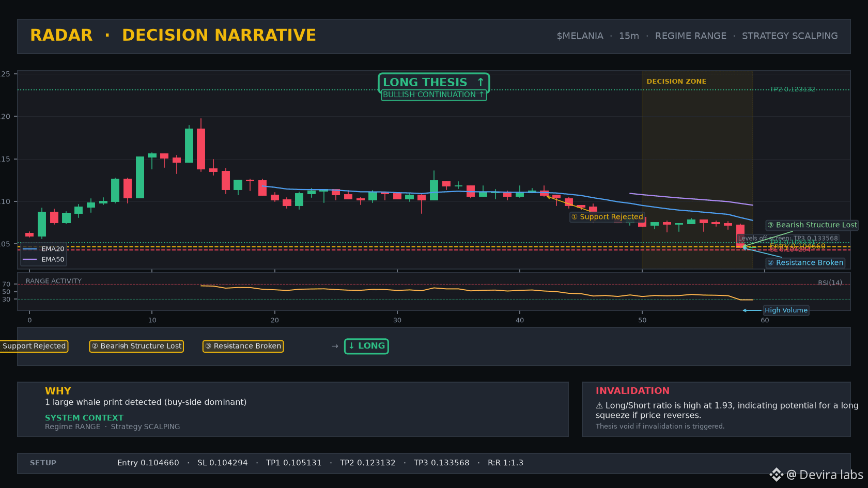The width and height of the screenshot is (868, 488).
Task: Click the RSI axis value 70
Action: (6, 284)
